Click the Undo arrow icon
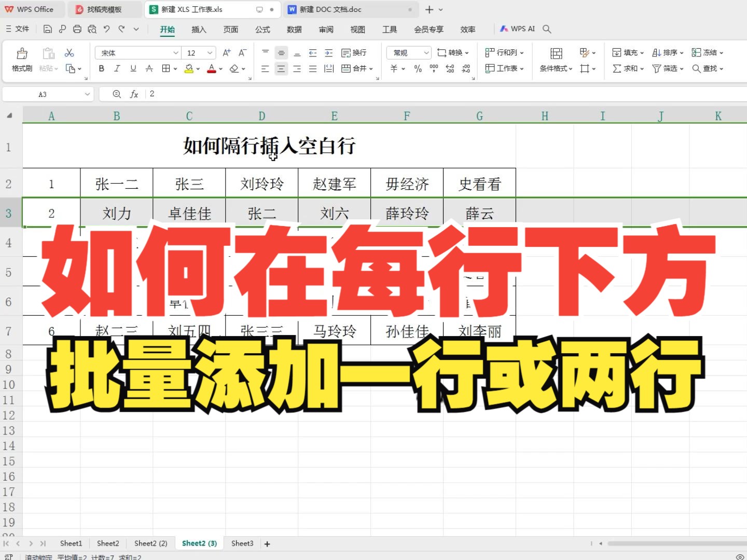 106,30
